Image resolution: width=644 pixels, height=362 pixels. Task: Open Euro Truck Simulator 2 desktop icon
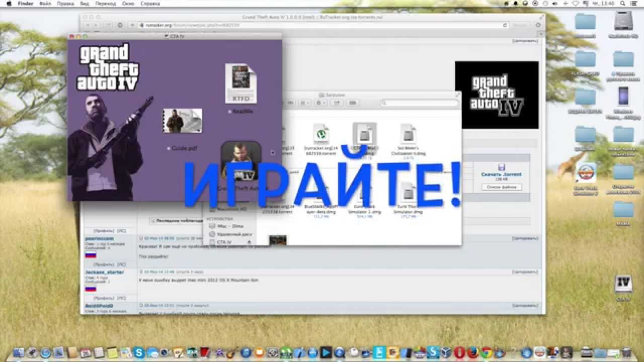tap(586, 178)
